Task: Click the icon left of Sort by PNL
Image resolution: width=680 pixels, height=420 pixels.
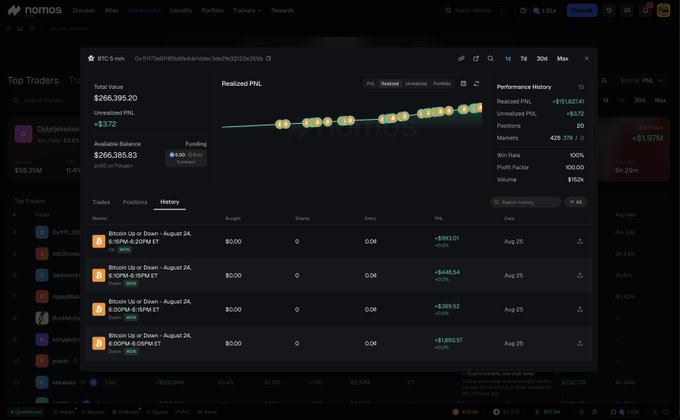Action: (x=604, y=80)
